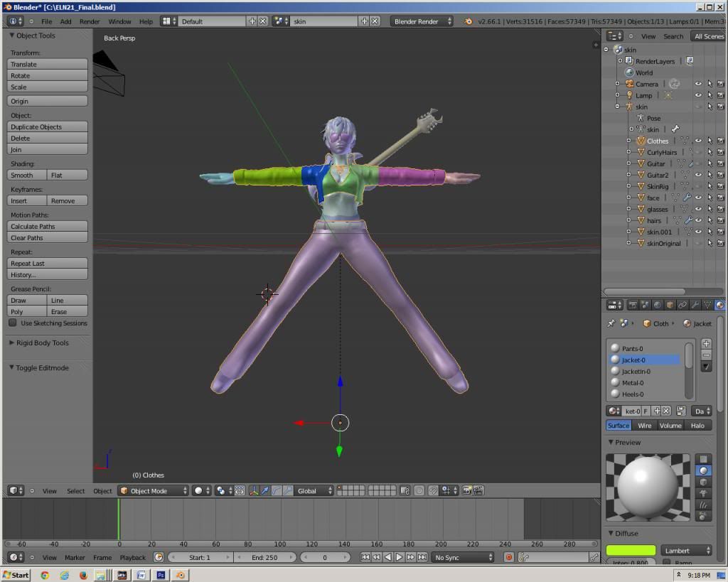Open the Lambert diffuse shader dropdown
This screenshot has width=728, height=582.
[687, 550]
